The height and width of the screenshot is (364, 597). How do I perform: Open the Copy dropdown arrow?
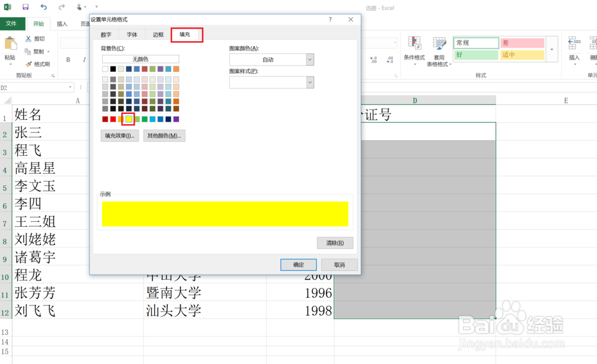click(48, 51)
